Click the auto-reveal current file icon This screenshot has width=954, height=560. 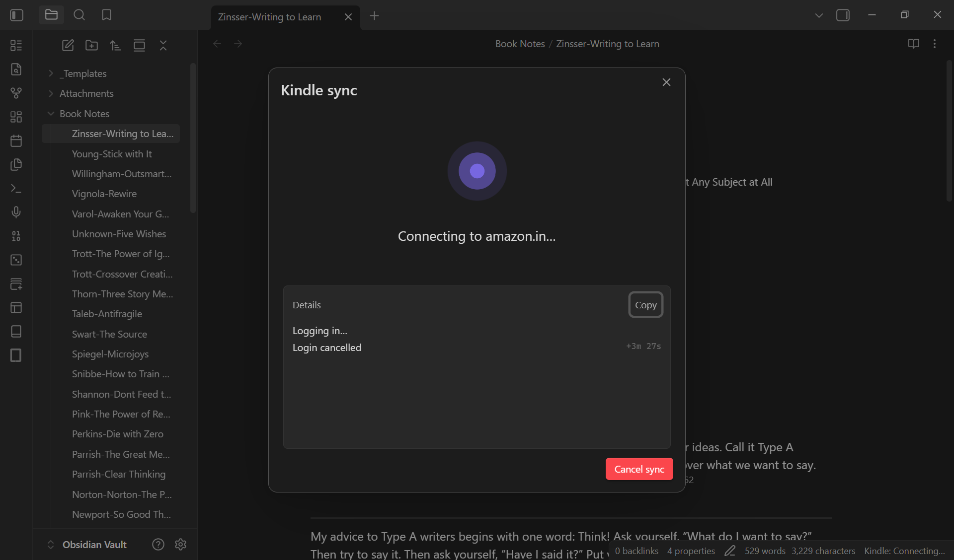tap(139, 45)
